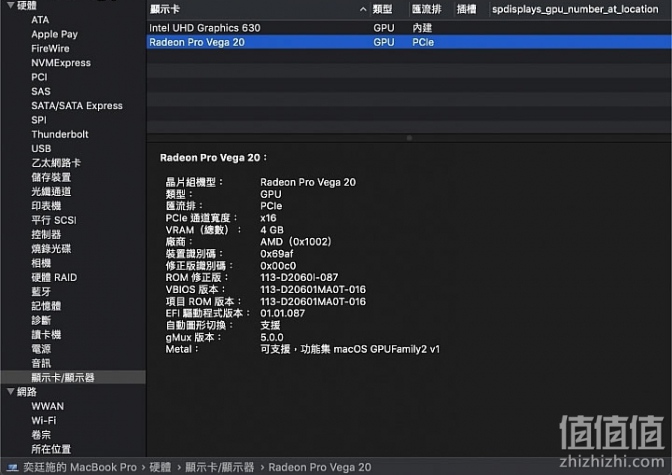The image size is (672, 475).
Task: Click EFI driver version 01.01.087
Action: coord(282,313)
